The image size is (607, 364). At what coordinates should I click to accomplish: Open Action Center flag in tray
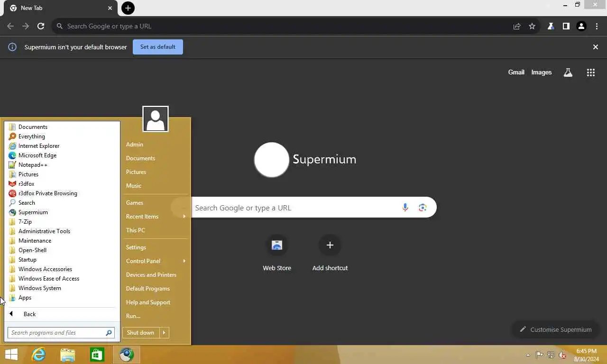pos(540,355)
